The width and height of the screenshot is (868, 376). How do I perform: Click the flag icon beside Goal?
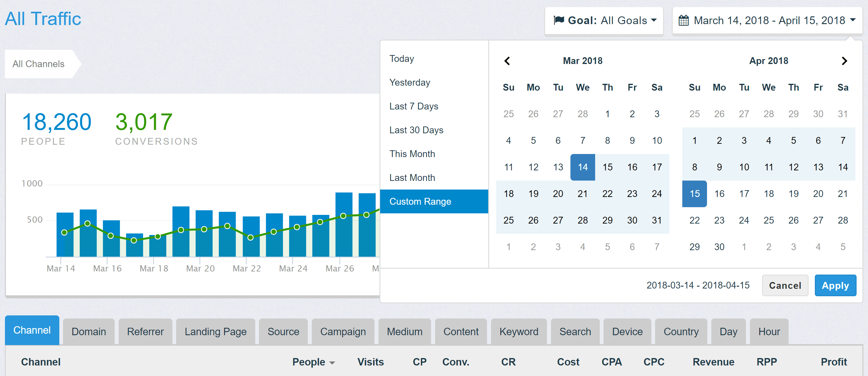[x=559, y=20]
